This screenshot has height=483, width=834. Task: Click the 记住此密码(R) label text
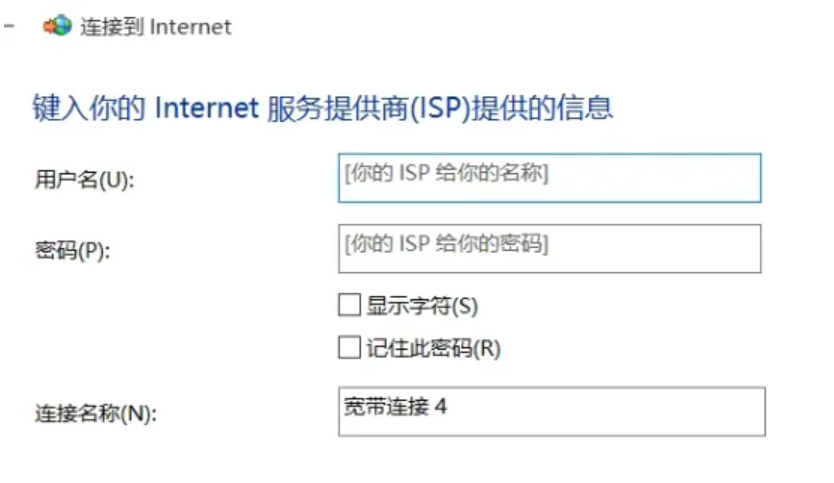pos(432,348)
